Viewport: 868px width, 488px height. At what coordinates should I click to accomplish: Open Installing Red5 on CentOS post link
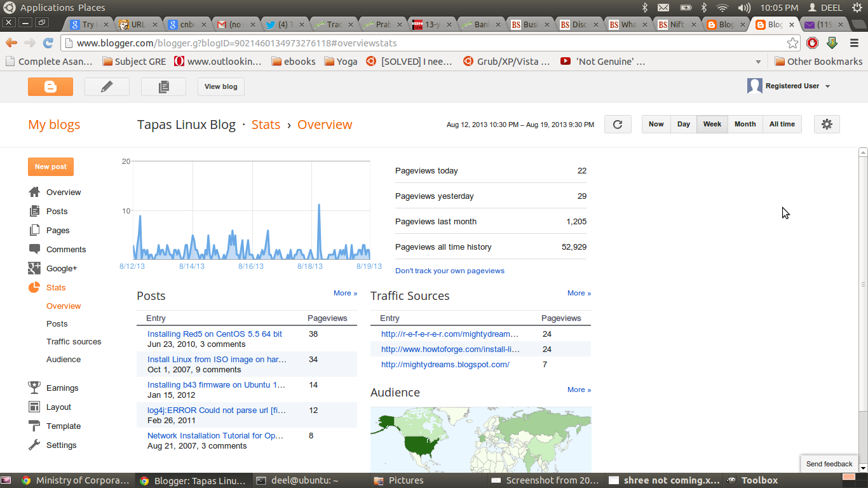215,334
